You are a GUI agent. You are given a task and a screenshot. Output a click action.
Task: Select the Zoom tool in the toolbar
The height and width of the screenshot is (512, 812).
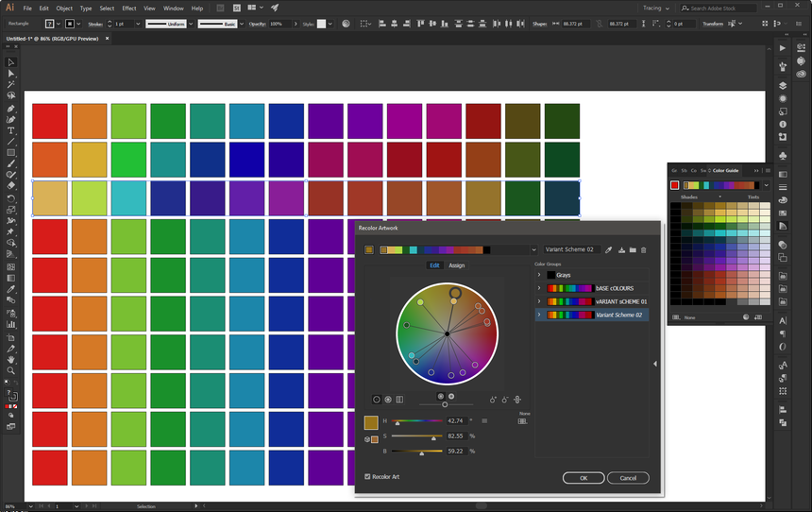click(11, 370)
